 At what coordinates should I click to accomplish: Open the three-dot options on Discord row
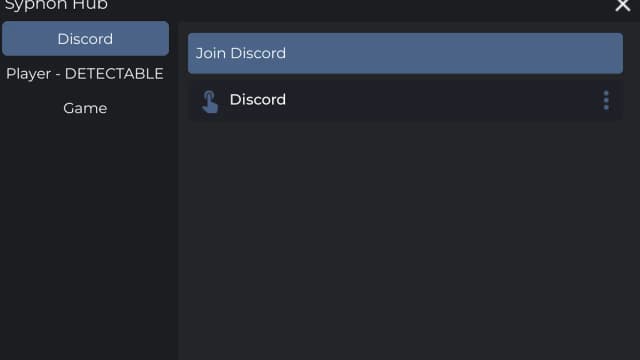point(606,100)
